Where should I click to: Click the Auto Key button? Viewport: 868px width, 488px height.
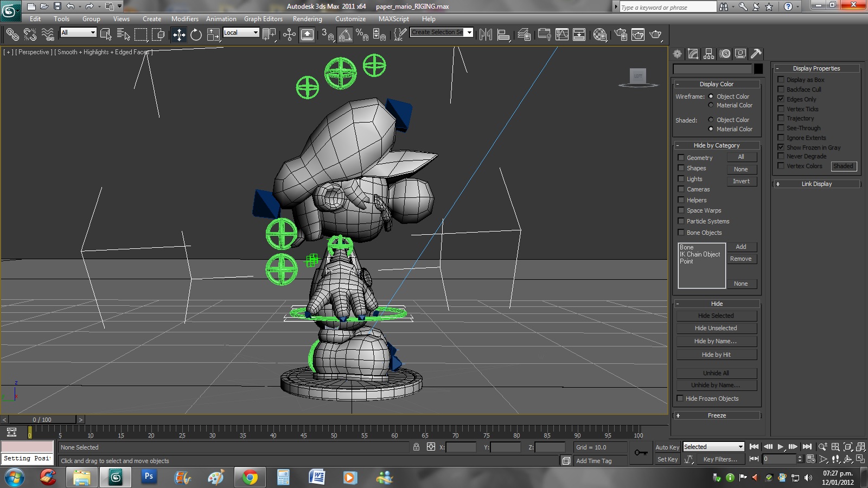(667, 447)
